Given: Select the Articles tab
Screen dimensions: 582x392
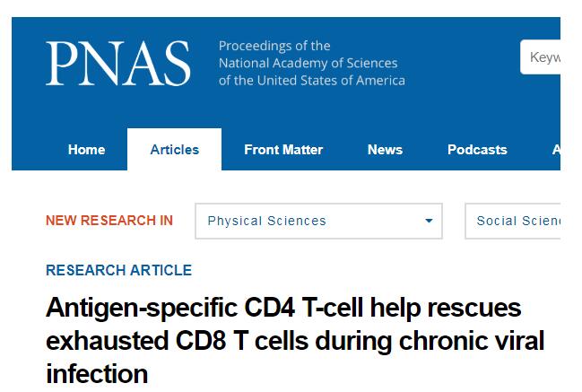Looking at the screenshot, I should click(x=175, y=150).
